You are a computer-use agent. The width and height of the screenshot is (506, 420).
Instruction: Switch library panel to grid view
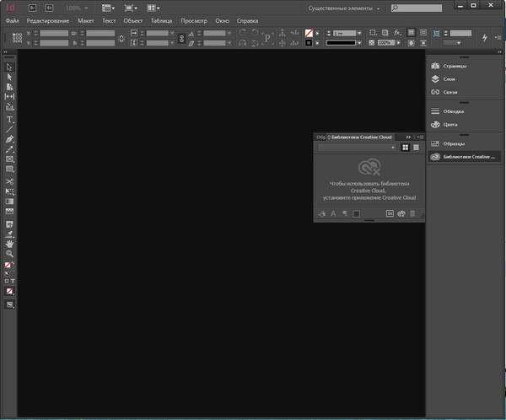pos(405,147)
